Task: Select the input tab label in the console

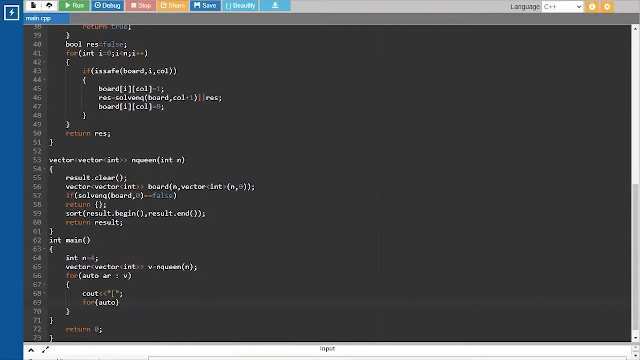Action: click(x=327, y=349)
